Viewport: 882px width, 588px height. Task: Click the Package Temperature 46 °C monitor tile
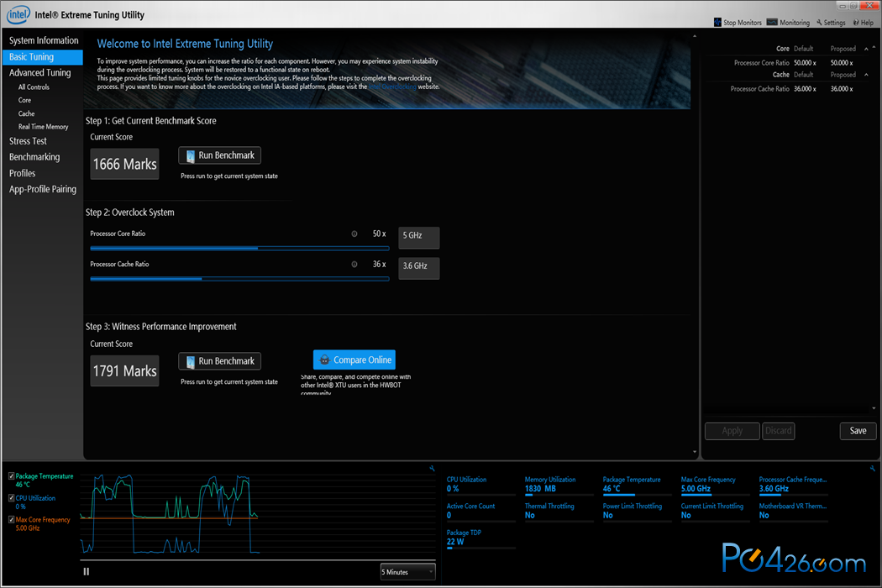click(x=638, y=485)
